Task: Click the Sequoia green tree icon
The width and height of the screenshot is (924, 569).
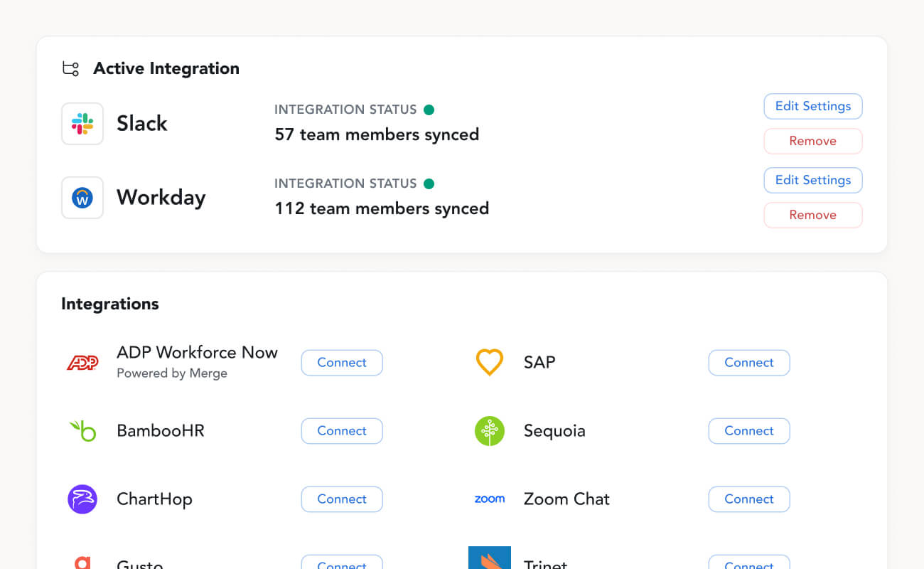Action: [489, 431]
